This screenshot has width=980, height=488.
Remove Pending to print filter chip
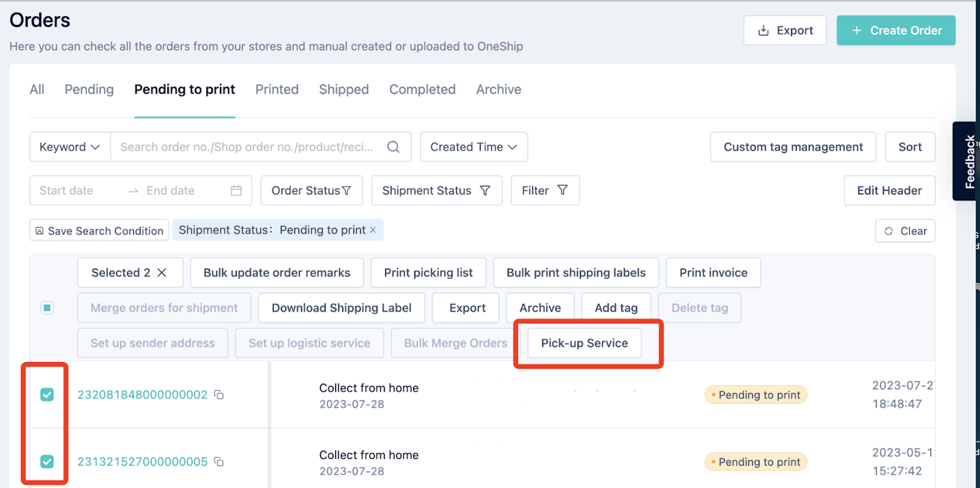click(373, 230)
